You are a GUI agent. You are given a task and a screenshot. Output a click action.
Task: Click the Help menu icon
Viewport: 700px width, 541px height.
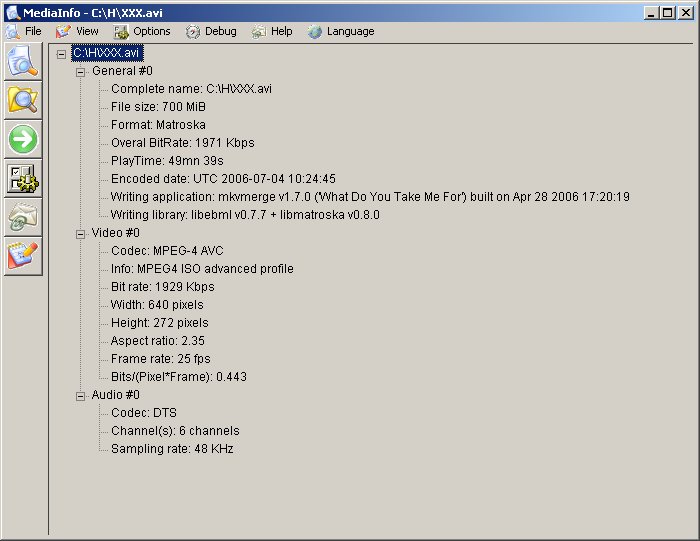pyautogui.click(x=258, y=31)
